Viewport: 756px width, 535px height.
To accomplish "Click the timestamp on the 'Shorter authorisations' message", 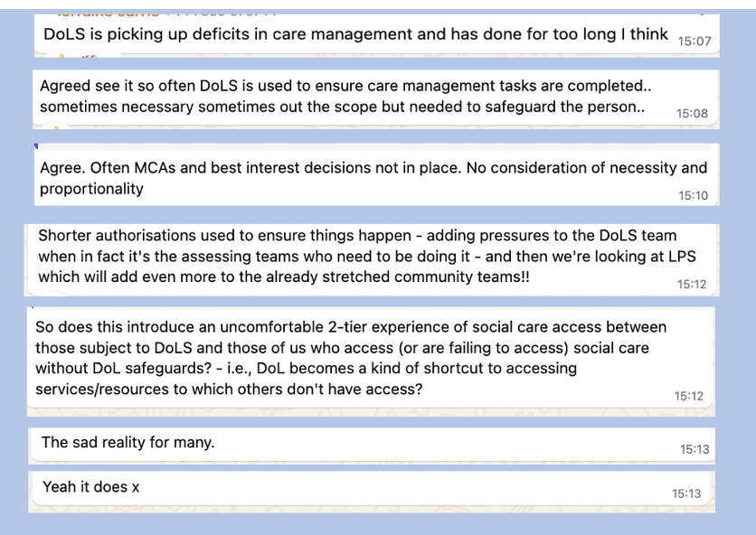I will (x=691, y=284).
